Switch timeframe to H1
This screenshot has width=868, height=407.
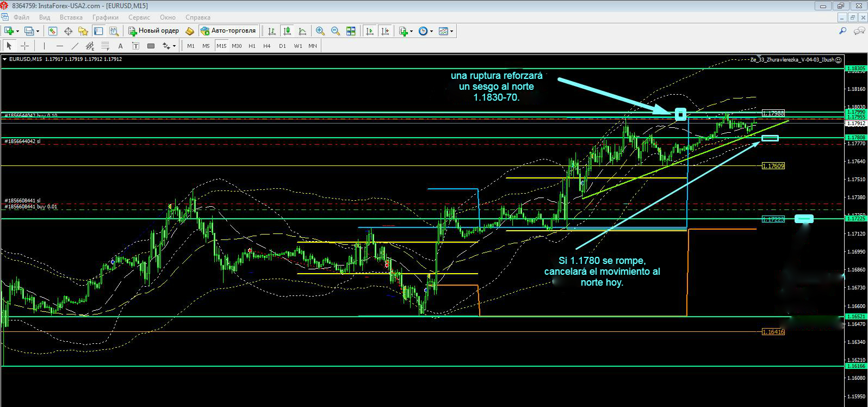coord(252,46)
